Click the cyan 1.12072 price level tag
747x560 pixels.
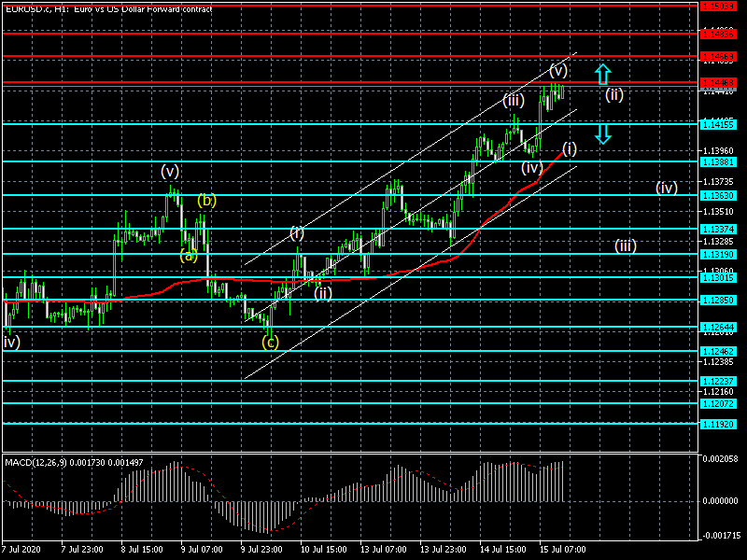pyautogui.click(x=718, y=404)
